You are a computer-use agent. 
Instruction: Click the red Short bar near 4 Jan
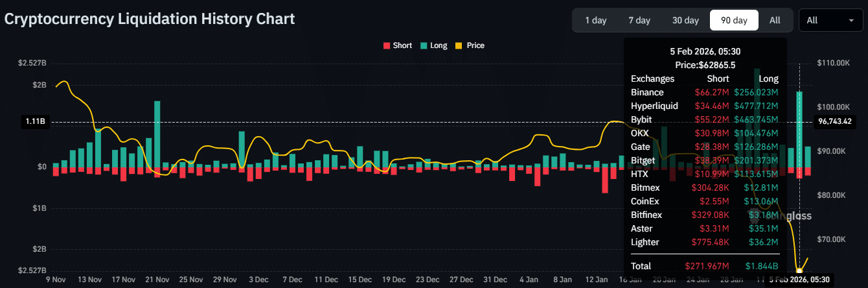pos(537,176)
